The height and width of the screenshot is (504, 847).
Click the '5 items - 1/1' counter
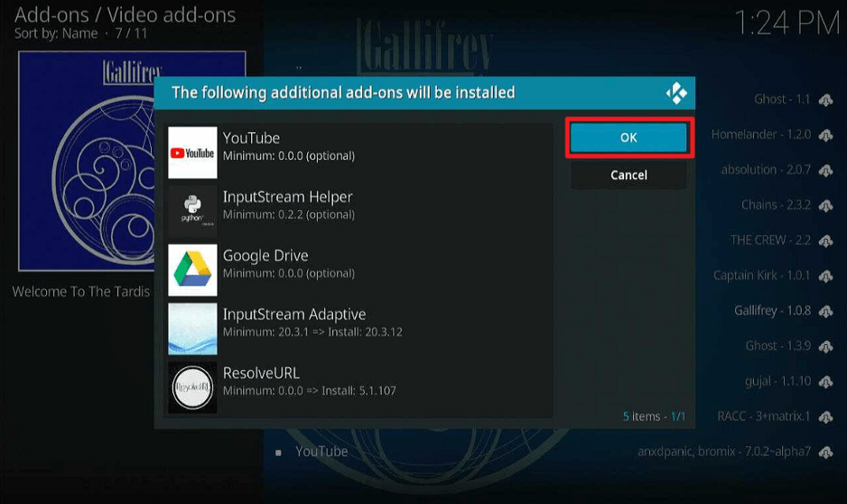653,416
